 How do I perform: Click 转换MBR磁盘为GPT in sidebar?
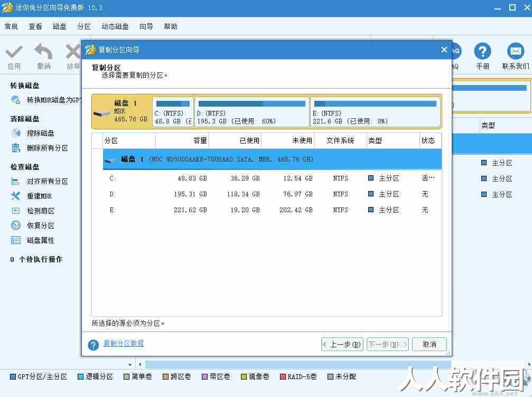tap(54, 100)
